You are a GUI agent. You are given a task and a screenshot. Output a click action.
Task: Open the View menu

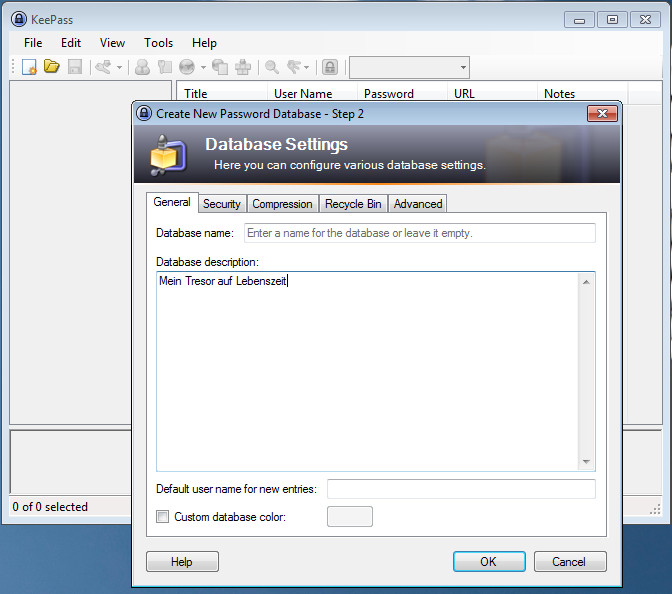pyautogui.click(x=112, y=43)
